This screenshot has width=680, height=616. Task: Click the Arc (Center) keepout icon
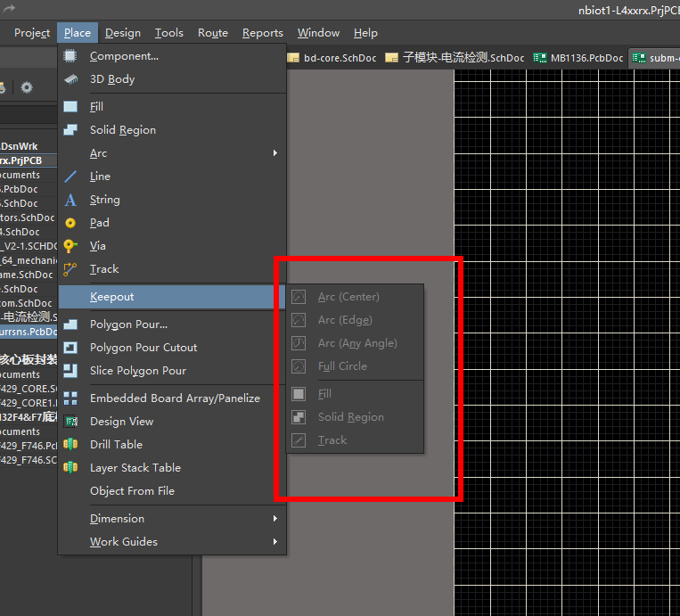(x=299, y=297)
